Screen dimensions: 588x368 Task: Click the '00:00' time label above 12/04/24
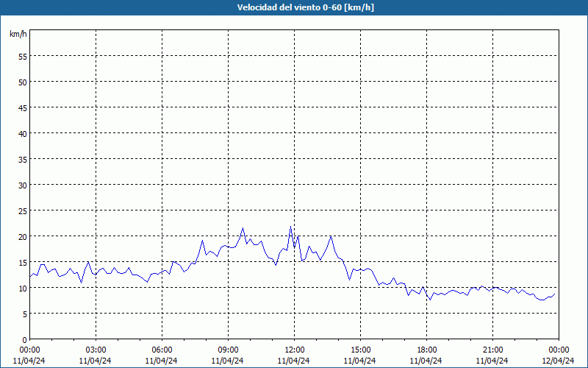tap(559, 350)
